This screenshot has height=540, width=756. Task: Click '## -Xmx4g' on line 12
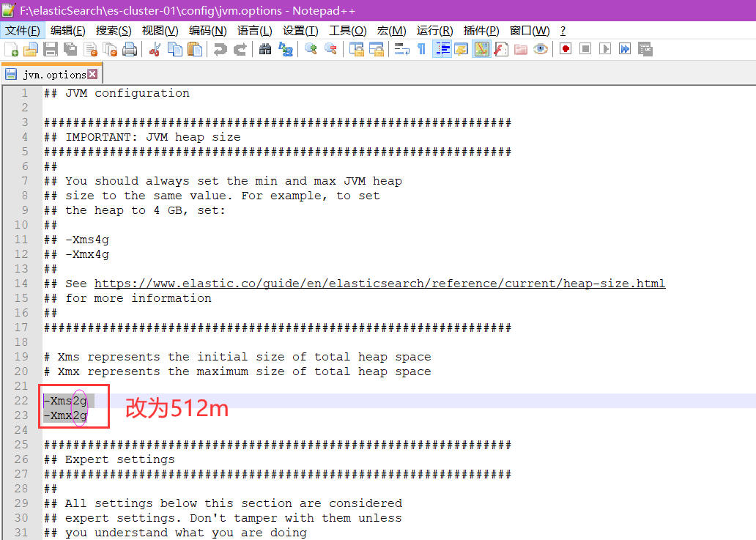click(x=77, y=254)
